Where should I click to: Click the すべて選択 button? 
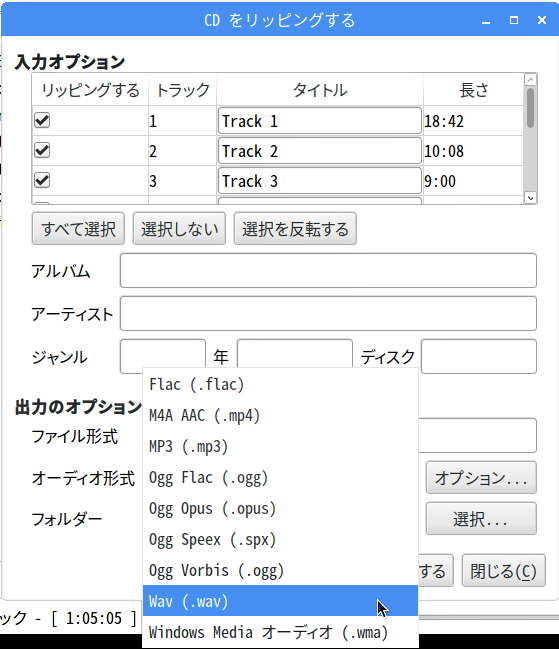click(x=78, y=229)
